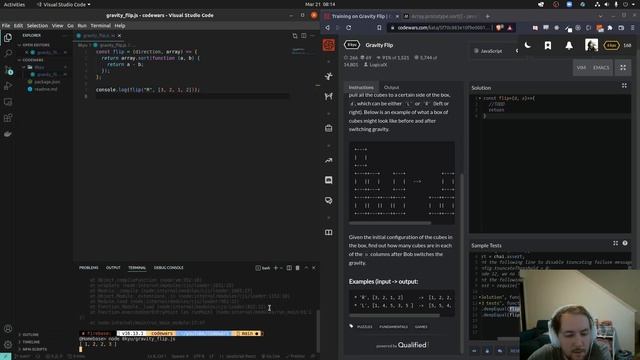640x360 pixels.
Task: Open the Visual Studio Code app menu
Action: [64, 4]
